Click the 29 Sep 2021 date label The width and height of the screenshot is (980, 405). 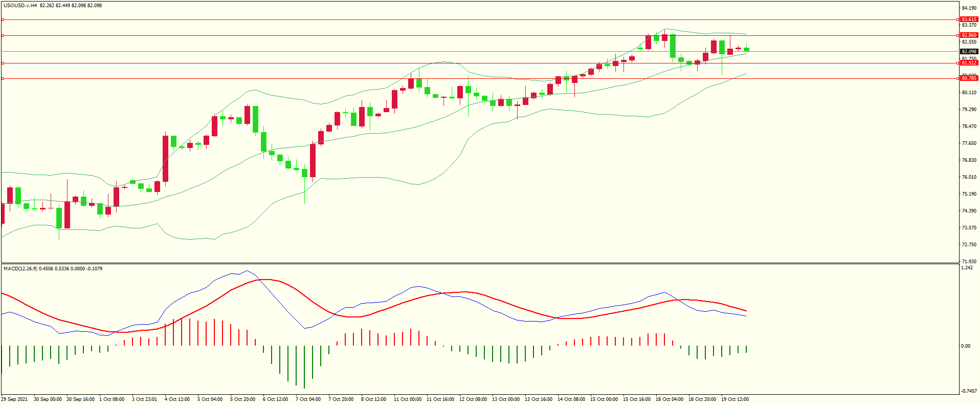(x=15, y=399)
